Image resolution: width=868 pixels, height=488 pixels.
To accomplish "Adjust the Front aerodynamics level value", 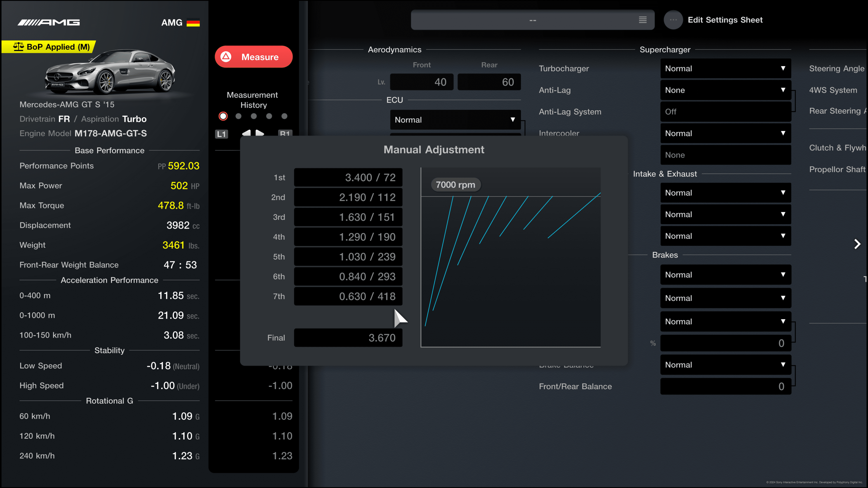I will (422, 82).
